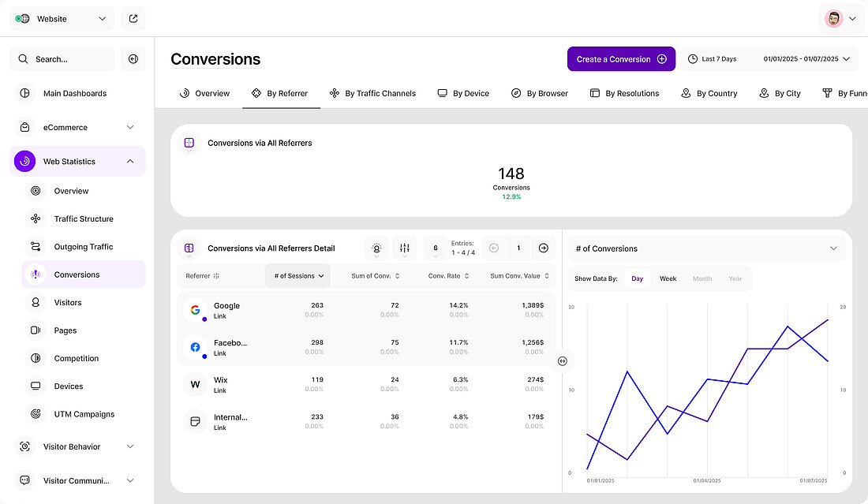
Task: Click the filter sliders icon in the Referrers Detail panel
Action: (x=404, y=248)
